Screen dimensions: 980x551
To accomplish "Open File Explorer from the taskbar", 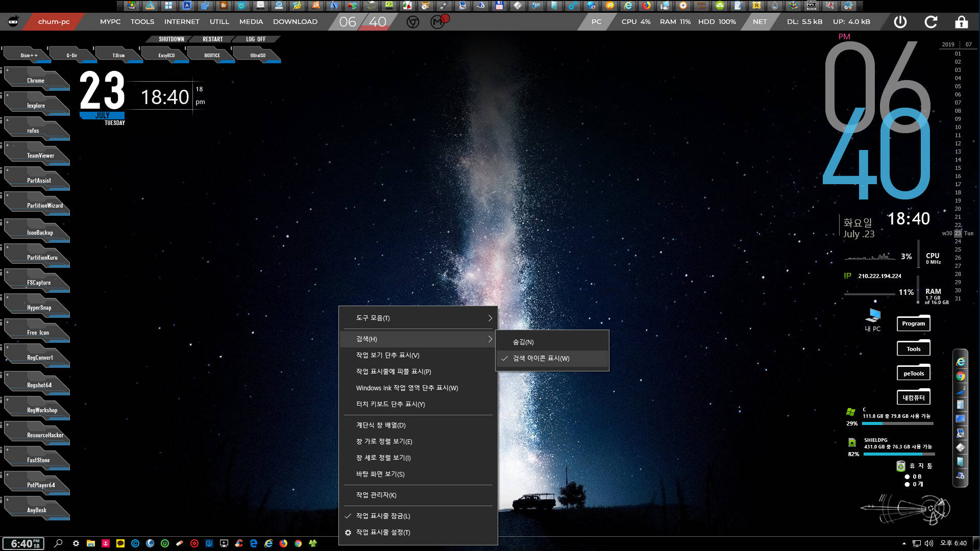I will click(91, 543).
